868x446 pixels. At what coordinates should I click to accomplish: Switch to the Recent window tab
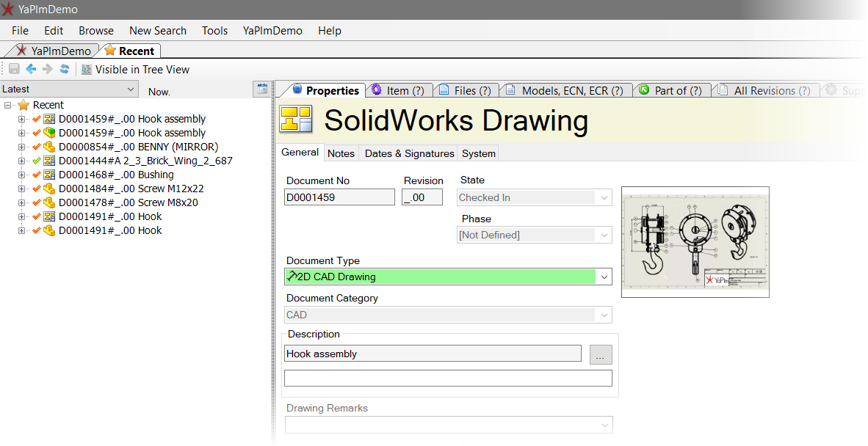click(x=131, y=51)
